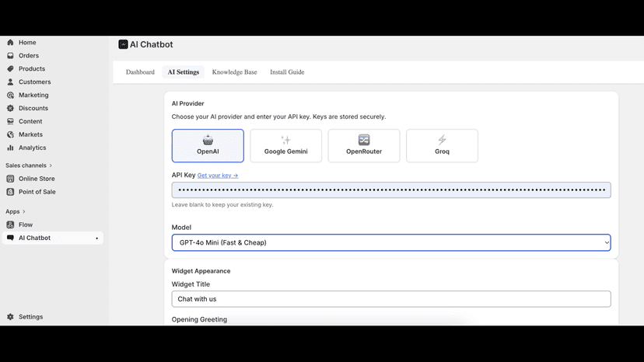Open Online Store sales channel
The height and width of the screenshot is (362, 644).
click(x=37, y=179)
